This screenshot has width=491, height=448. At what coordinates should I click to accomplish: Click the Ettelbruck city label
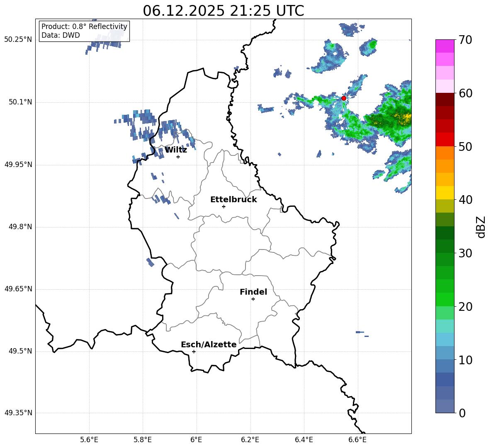pos(233,200)
